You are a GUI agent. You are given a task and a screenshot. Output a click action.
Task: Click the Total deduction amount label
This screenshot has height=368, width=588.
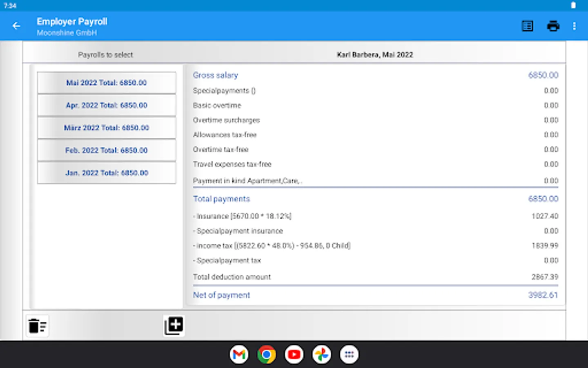click(x=232, y=277)
